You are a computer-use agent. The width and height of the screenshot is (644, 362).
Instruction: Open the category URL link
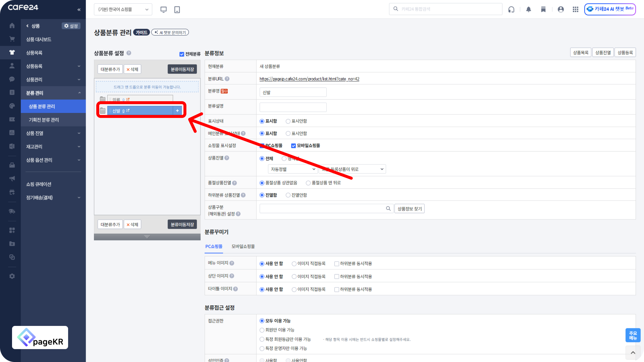pyautogui.click(x=309, y=79)
